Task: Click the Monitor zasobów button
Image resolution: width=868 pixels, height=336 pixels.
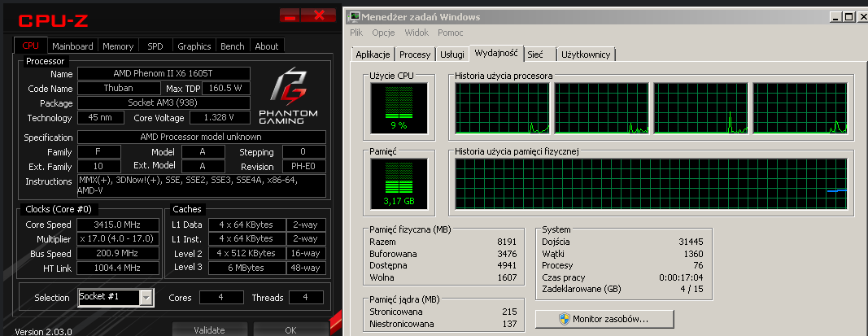Action: (x=604, y=320)
